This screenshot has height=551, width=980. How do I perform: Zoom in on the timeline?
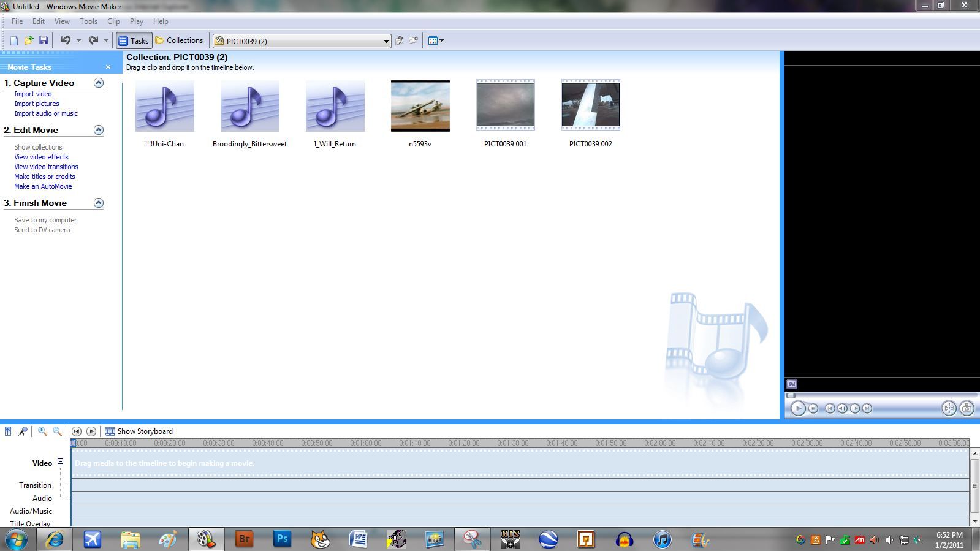(x=42, y=431)
